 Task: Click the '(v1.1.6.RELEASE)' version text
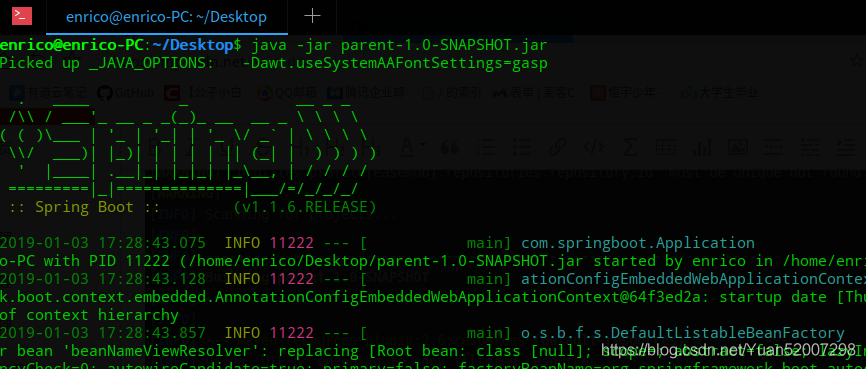coord(305,208)
